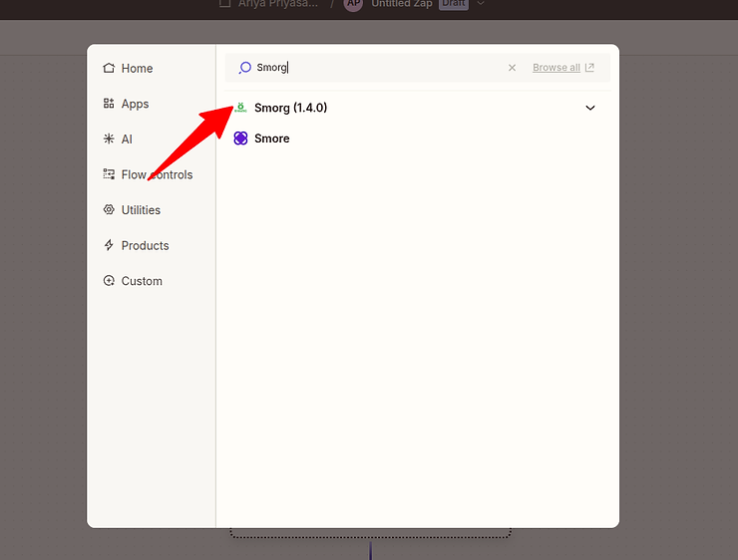The width and height of the screenshot is (738, 560).
Task: Click the Custom plus icon
Action: tap(109, 281)
